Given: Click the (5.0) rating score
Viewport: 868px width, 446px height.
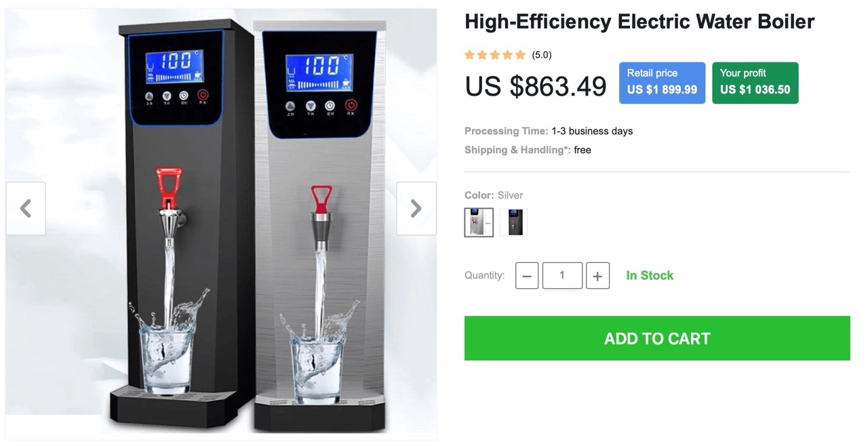Looking at the screenshot, I should 542,55.
